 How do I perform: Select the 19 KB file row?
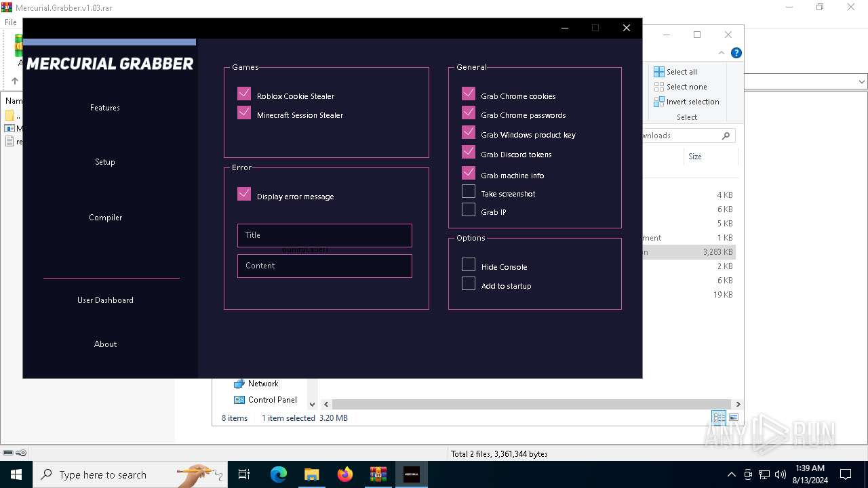(x=689, y=295)
